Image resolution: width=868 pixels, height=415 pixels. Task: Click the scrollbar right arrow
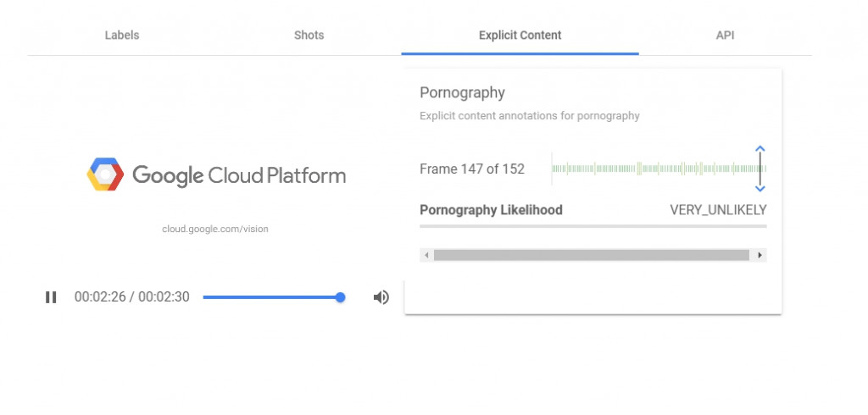click(760, 255)
